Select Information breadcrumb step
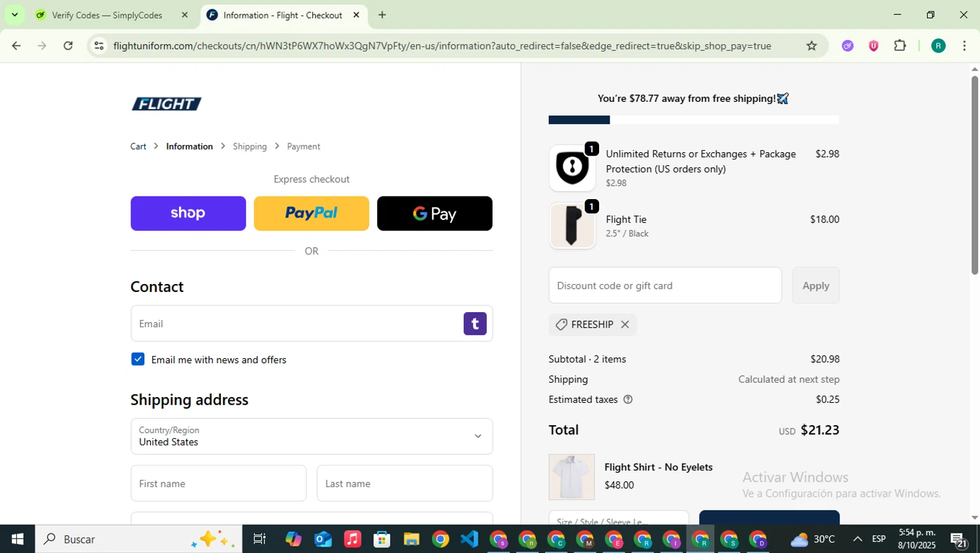Screen dimensions: 980x553 189,146
